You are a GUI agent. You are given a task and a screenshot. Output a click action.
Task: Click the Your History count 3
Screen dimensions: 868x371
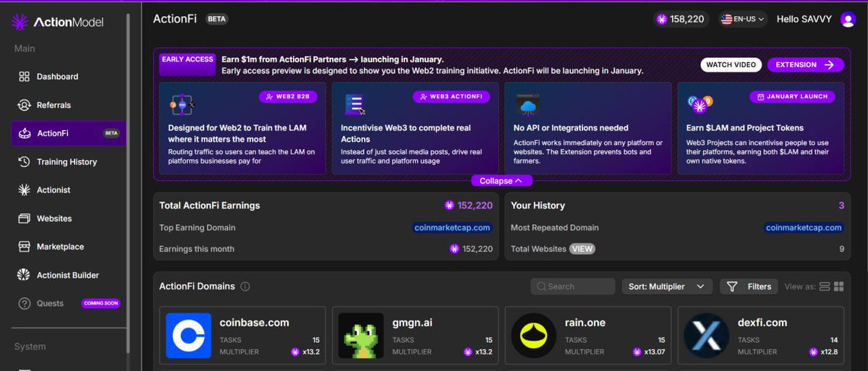click(x=841, y=205)
